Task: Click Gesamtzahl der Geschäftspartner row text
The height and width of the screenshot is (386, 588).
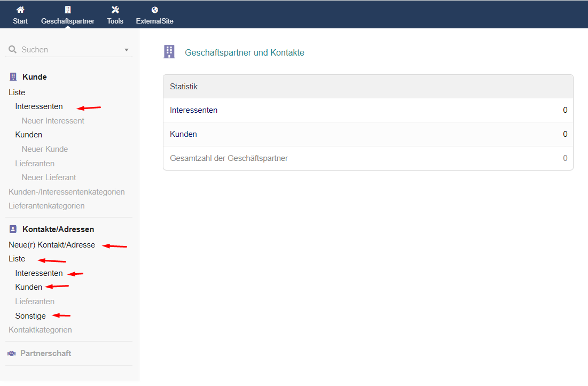Action: pyautogui.click(x=229, y=158)
